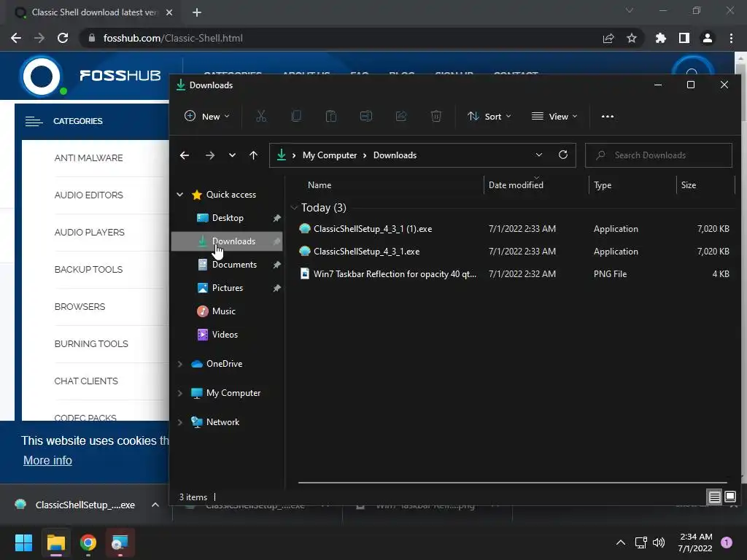Click the Share icon in Explorer toolbar
This screenshot has width=747, height=560.
click(401, 116)
